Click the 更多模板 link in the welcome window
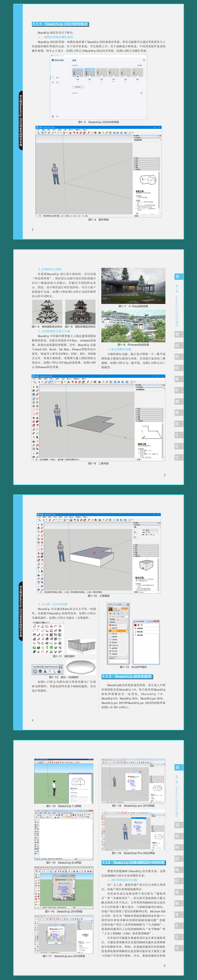 click(140, 66)
